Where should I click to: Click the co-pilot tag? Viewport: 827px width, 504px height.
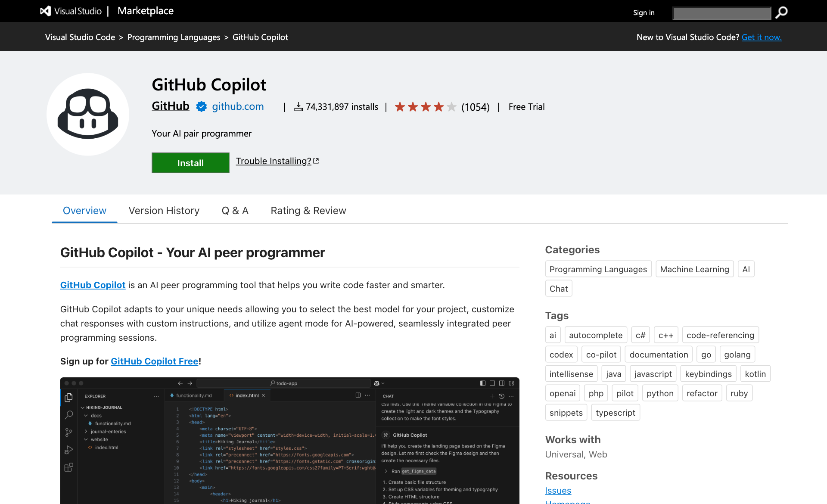[x=601, y=355]
